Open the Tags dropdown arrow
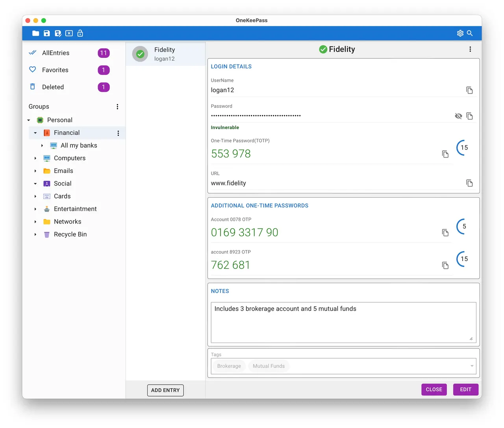The width and height of the screenshot is (504, 428). (x=472, y=366)
